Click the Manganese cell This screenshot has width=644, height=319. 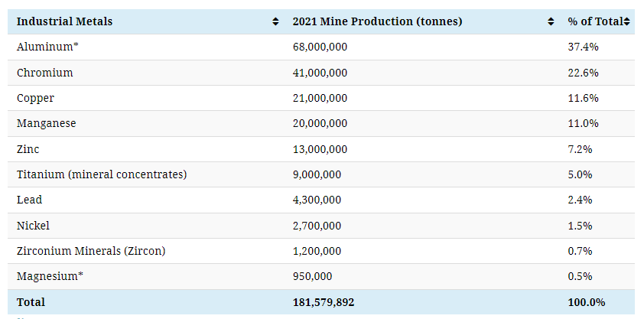[47, 123]
